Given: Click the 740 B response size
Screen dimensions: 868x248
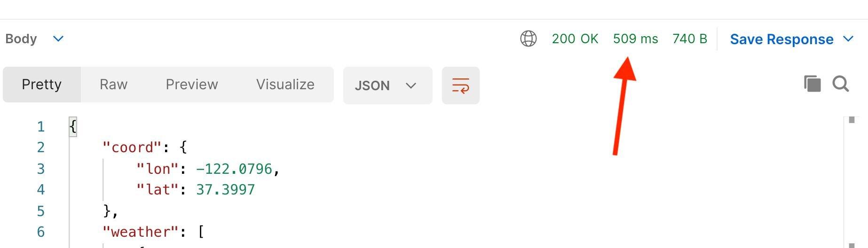Looking at the screenshot, I should coord(690,39).
